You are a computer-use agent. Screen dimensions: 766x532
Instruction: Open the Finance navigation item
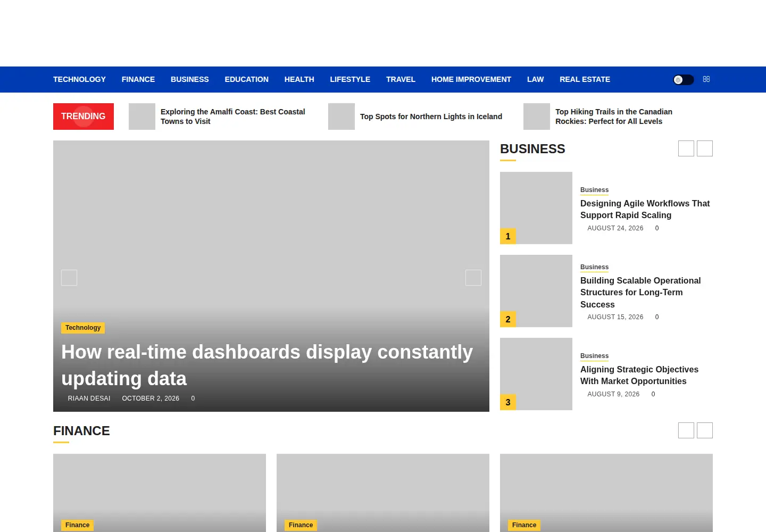pyautogui.click(x=138, y=79)
